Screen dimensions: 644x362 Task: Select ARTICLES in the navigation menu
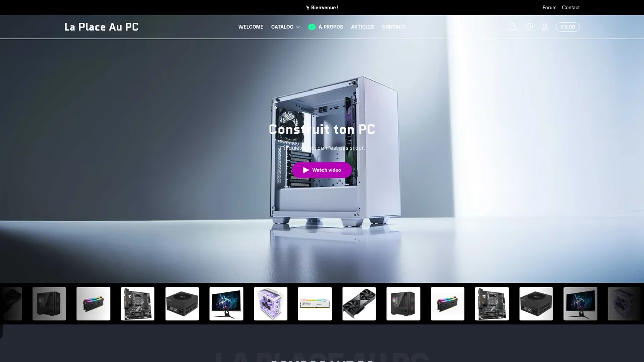pyautogui.click(x=362, y=27)
